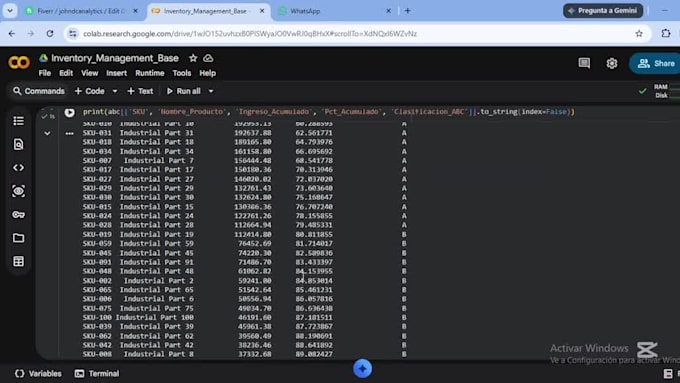Click the SKU-100 Industrial Part 100 row
This screenshot has height=383, width=680.
coord(245,318)
